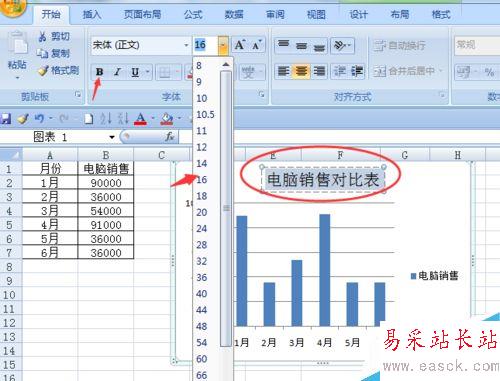The image size is (500, 381).
Task: Switch to the 页面布局 tab
Action: (142, 14)
